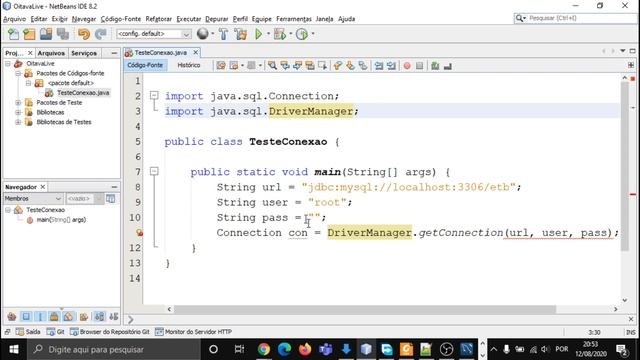The image size is (640, 360).
Task: Open the config. default dropdown
Action: coord(154,34)
